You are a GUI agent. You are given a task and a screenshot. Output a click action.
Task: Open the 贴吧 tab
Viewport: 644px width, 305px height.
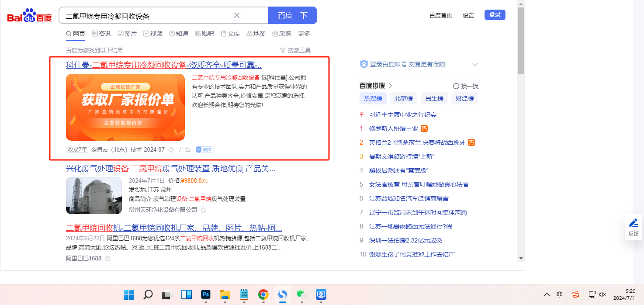pyautogui.click(x=204, y=34)
